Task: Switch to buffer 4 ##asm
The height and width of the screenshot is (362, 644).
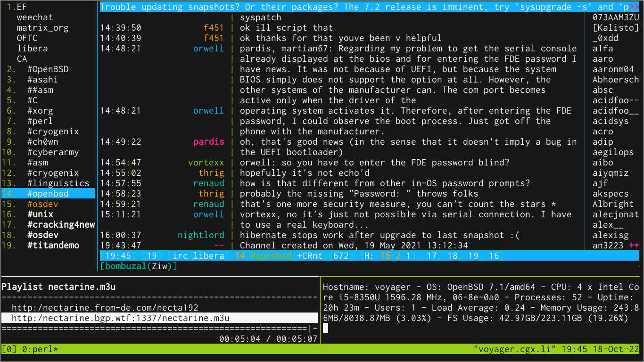Action: (x=40, y=90)
